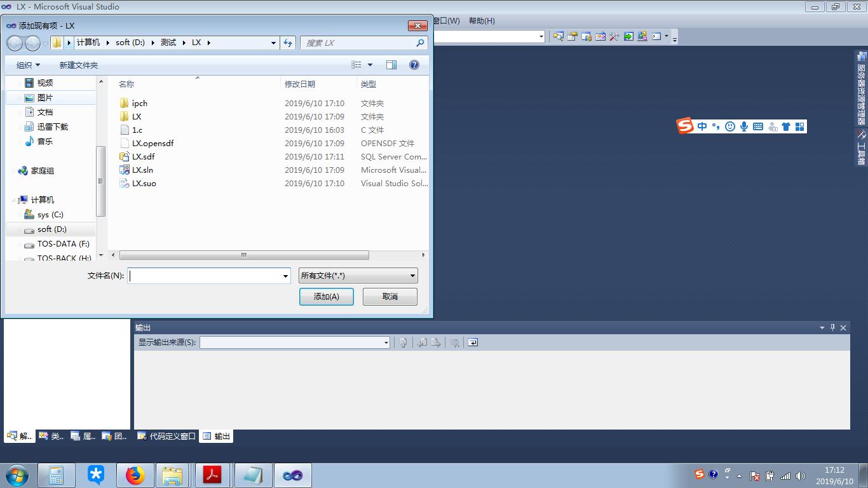
Task: Switch to the 解.. Solution Explorer tab
Action: point(20,437)
